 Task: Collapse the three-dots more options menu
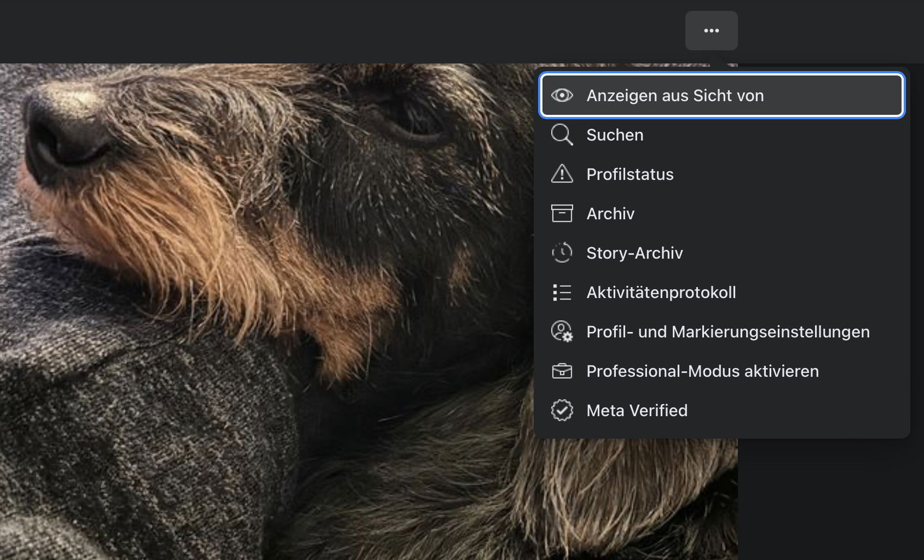click(x=711, y=31)
